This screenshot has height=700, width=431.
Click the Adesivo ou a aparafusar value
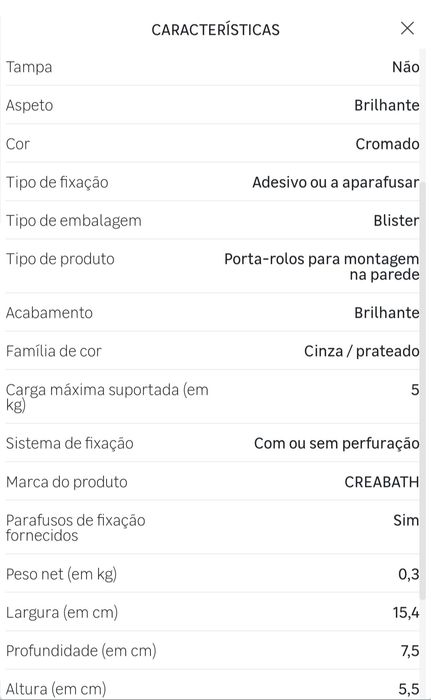point(335,182)
